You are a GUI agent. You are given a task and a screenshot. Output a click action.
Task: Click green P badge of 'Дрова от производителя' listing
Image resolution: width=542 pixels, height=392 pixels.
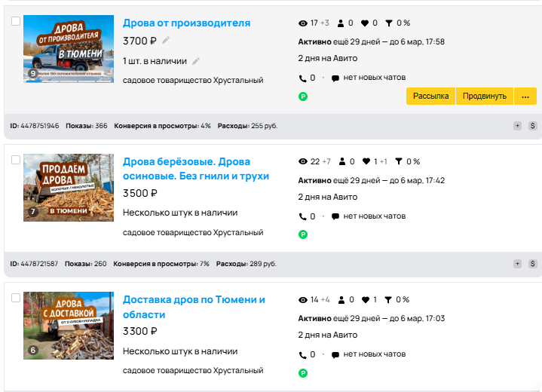pos(303,96)
